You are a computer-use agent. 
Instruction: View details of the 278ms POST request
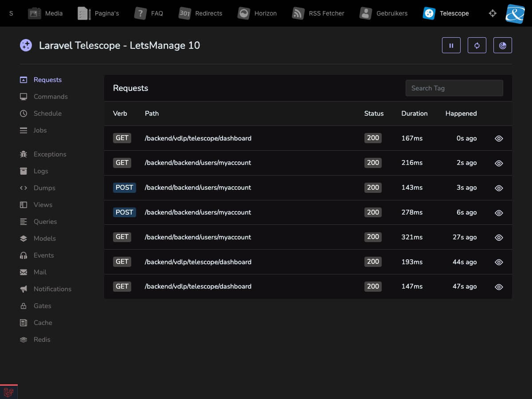tap(499, 213)
